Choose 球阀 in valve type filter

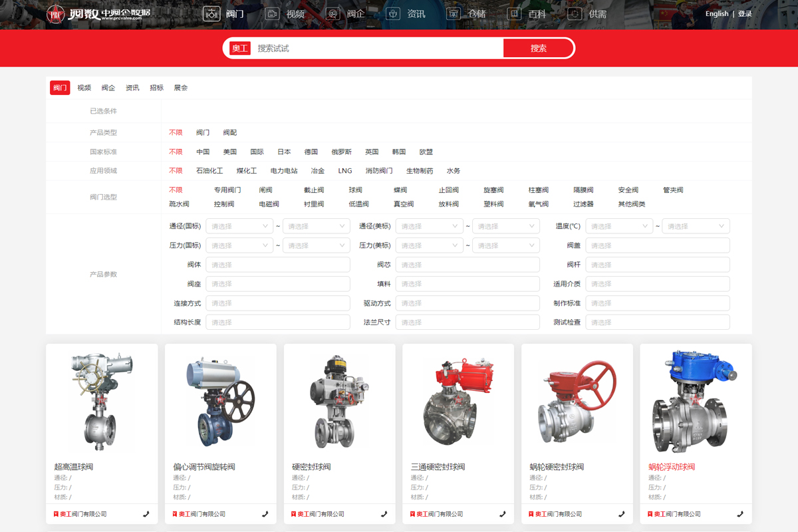(x=355, y=190)
